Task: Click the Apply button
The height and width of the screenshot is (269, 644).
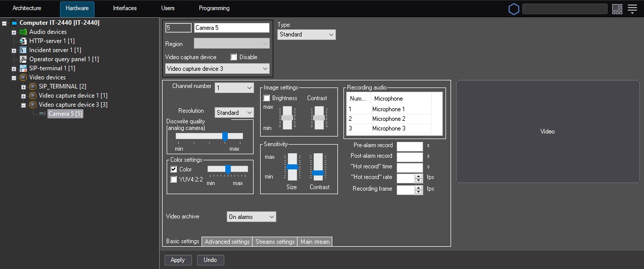Action: click(x=178, y=260)
